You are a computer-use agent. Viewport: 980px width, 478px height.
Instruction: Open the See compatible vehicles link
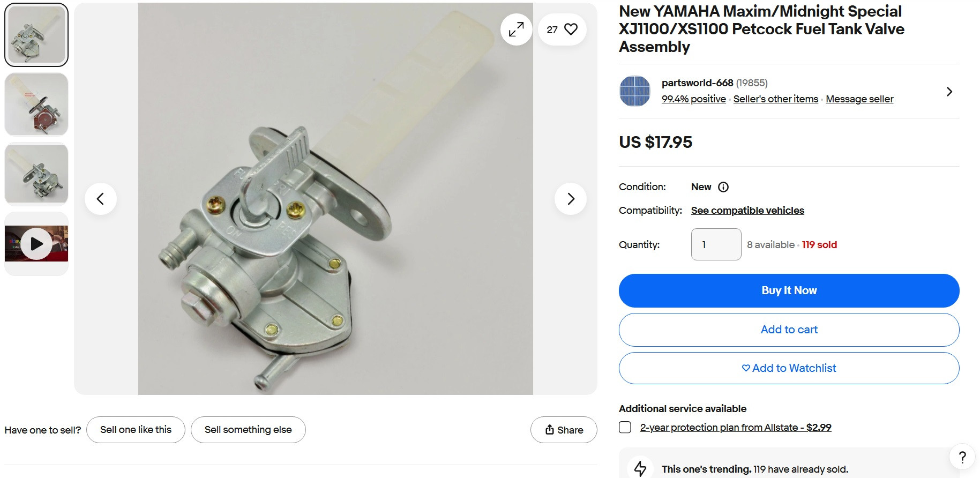click(747, 211)
